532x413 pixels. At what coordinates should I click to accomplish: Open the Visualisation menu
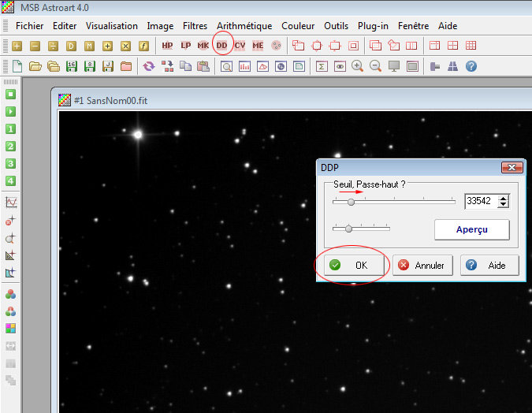click(112, 26)
